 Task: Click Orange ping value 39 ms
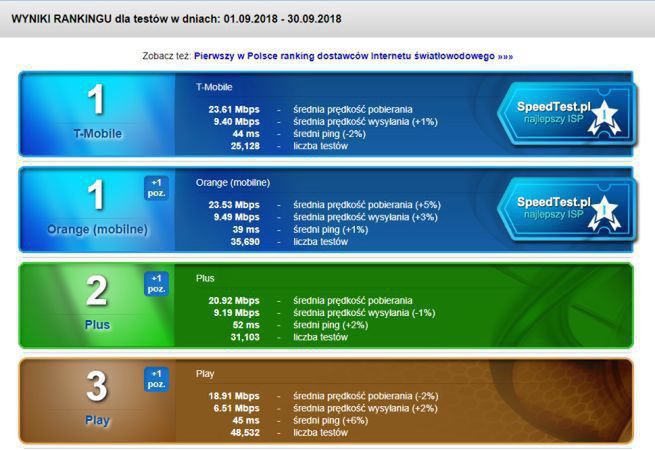(246, 229)
